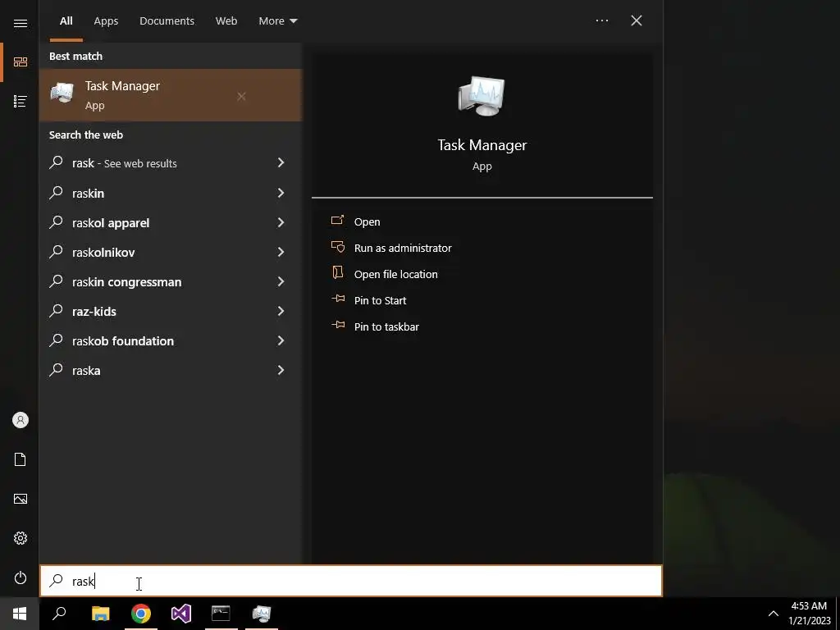This screenshot has height=630, width=840.
Task: Expand the arrow beside 'raz-kids'
Action: 281,310
